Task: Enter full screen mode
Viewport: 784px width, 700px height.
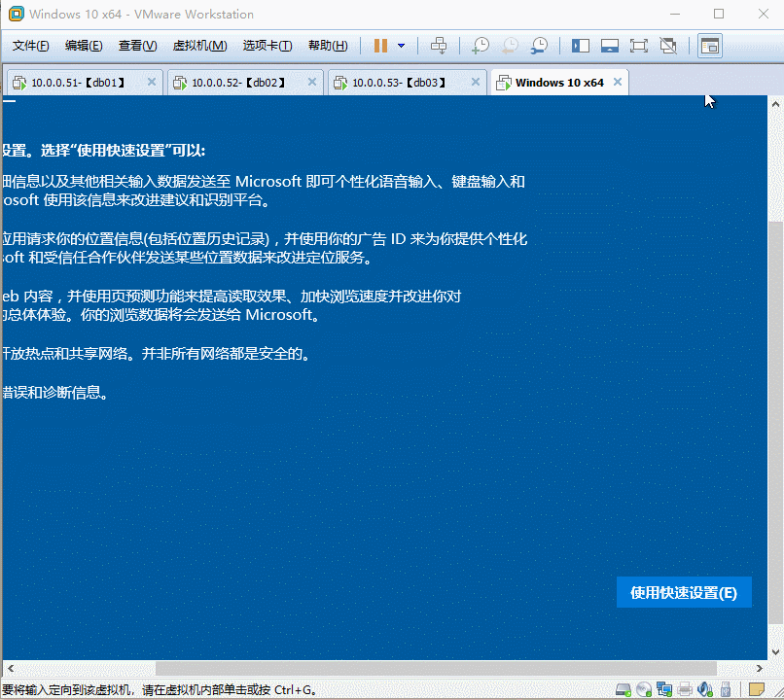Action: (638, 46)
